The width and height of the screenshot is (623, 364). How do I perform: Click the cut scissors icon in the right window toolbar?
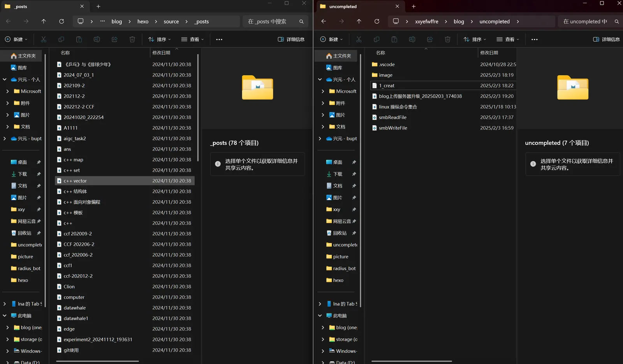point(359,39)
